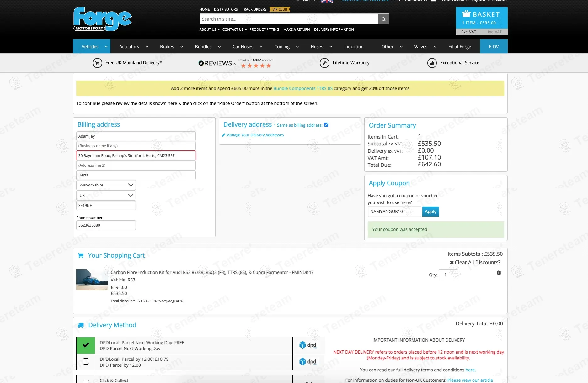
Task: Open the UK country dropdown
Action: [x=106, y=196]
